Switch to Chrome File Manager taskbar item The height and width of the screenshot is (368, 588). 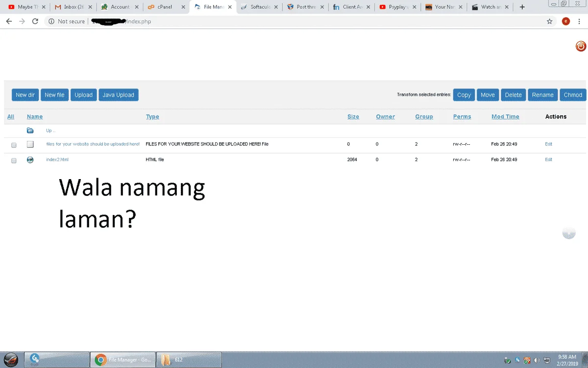point(124,360)
